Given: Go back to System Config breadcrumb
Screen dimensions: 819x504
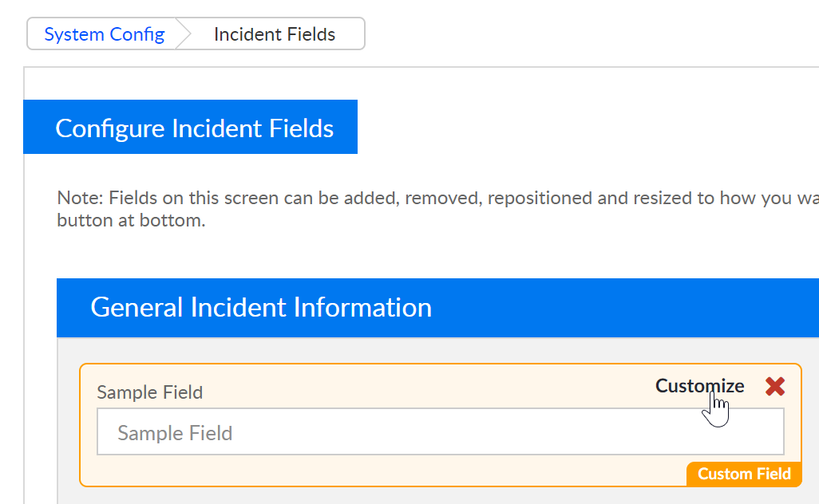Looking at the screenshot, I should 105,34.
